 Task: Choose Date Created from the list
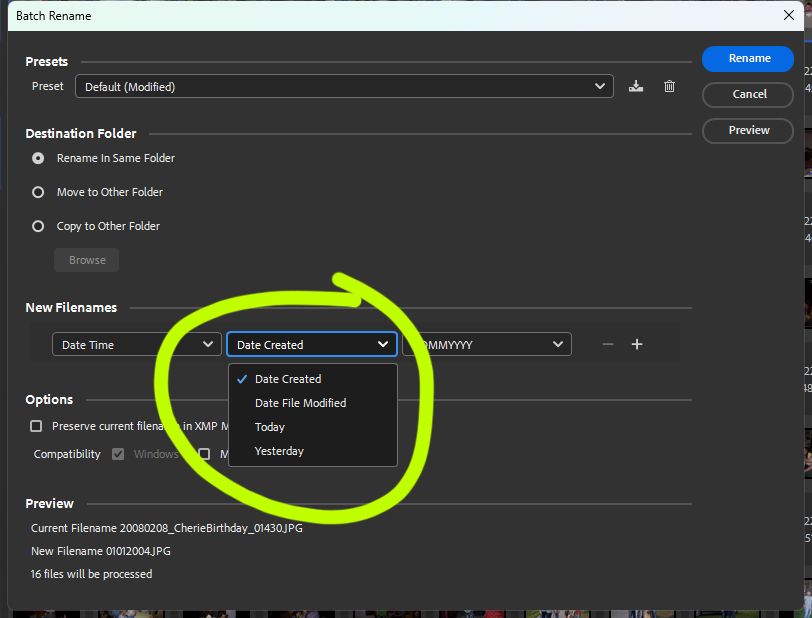[313, 379]
